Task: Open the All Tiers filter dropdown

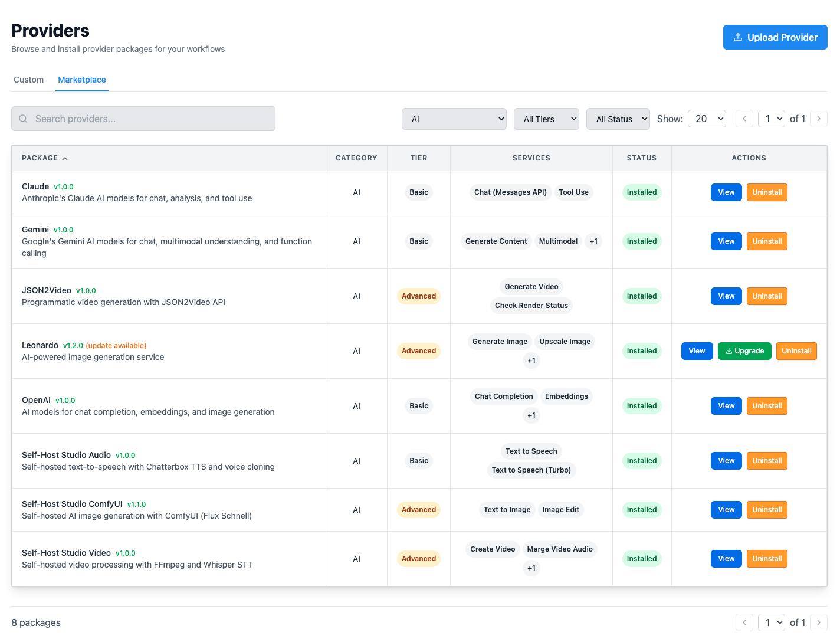Action: click(546, 119)
